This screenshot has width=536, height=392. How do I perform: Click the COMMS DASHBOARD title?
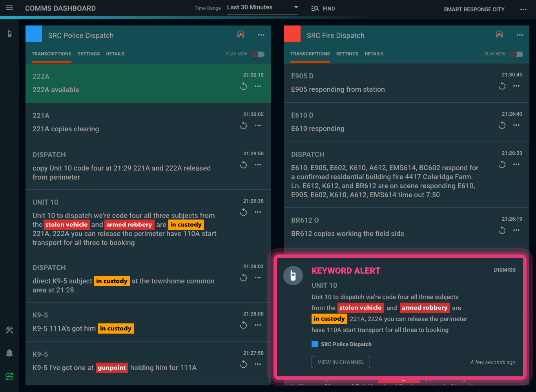[x=60, y=8]
